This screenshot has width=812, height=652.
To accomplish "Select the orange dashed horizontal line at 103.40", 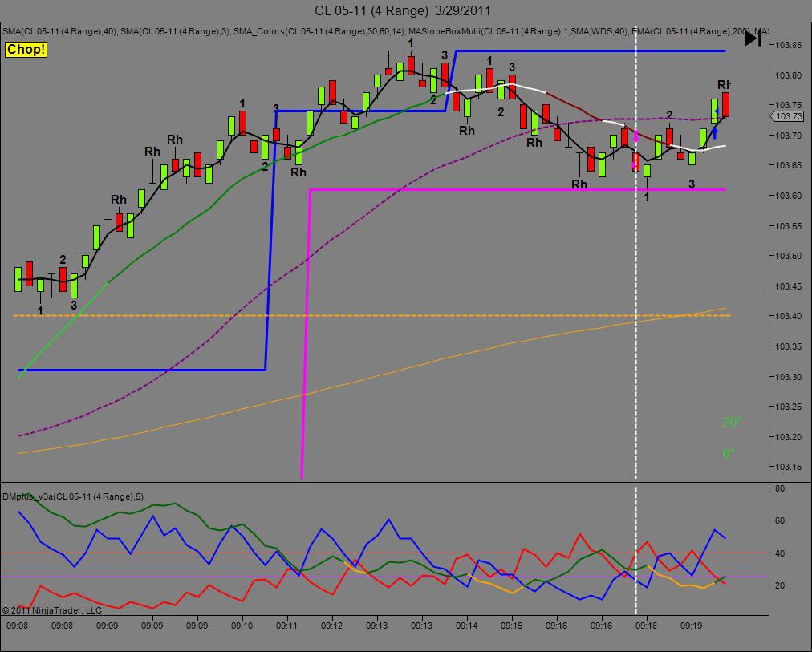I will [371, 315].
